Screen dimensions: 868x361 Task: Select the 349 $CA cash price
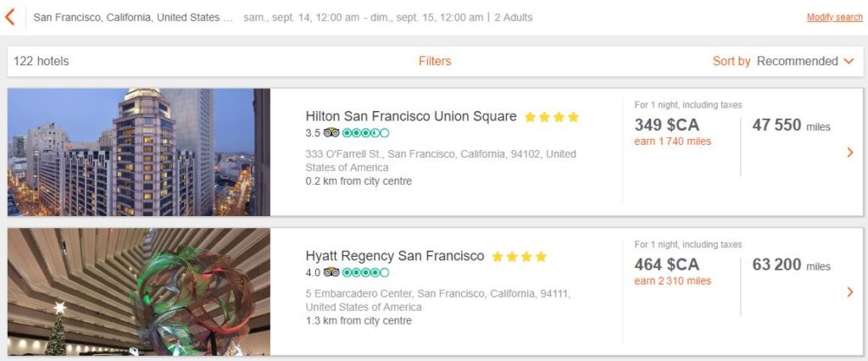tap(667, 125)
